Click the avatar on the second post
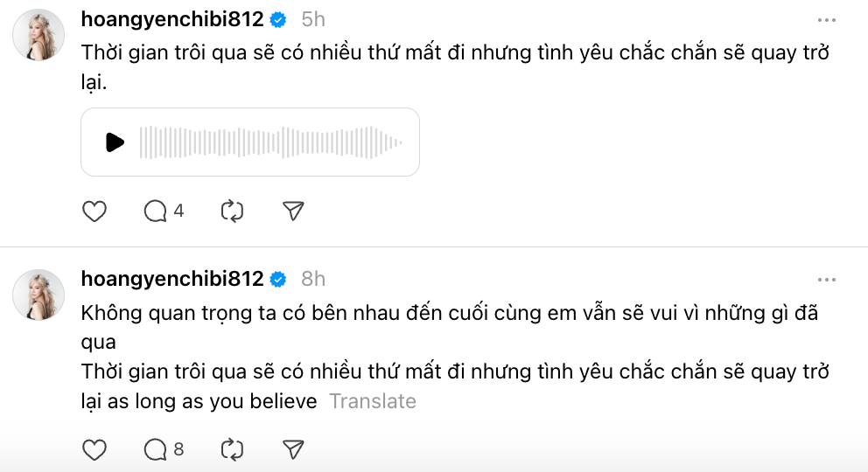The image size is (868, 472). pyautogui.click(x=38, y=295)
